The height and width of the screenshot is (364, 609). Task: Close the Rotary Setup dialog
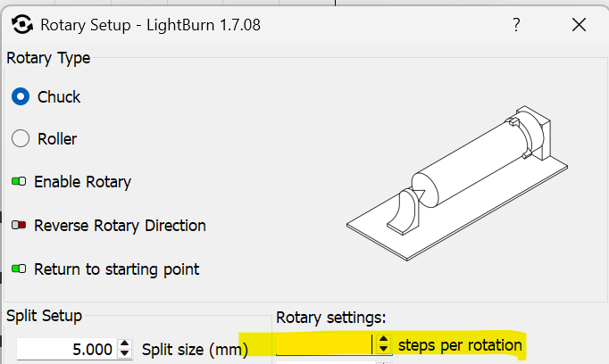579,25
